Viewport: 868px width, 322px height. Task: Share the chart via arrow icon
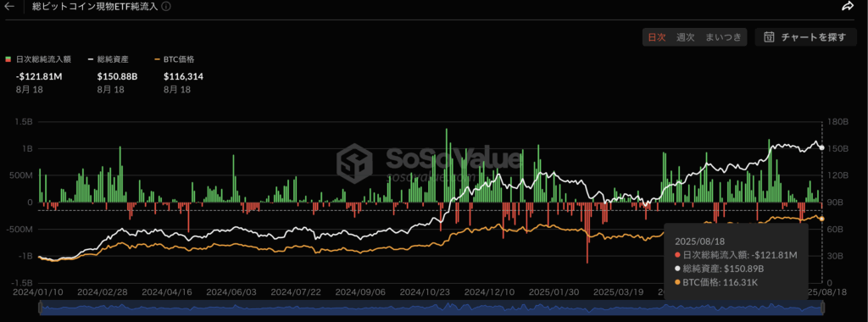848,7
